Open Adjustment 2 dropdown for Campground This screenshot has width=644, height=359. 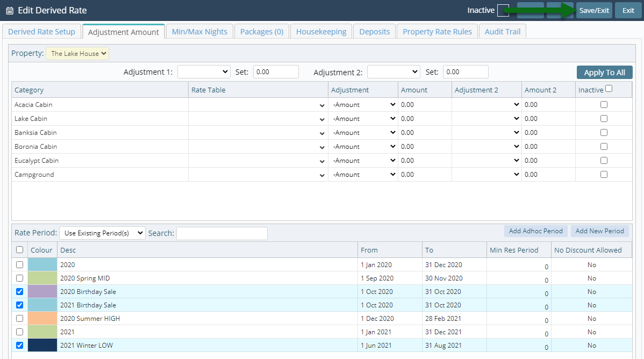486,175
